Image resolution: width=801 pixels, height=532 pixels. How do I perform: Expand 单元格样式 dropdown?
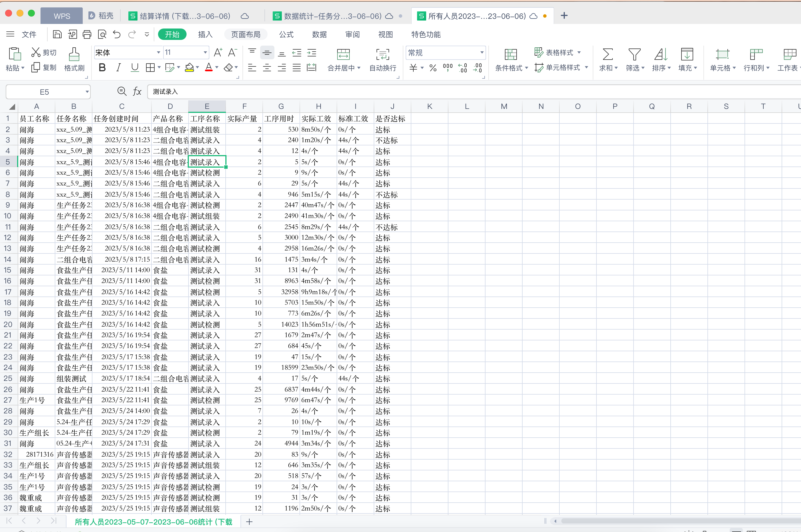click(586, 68)
